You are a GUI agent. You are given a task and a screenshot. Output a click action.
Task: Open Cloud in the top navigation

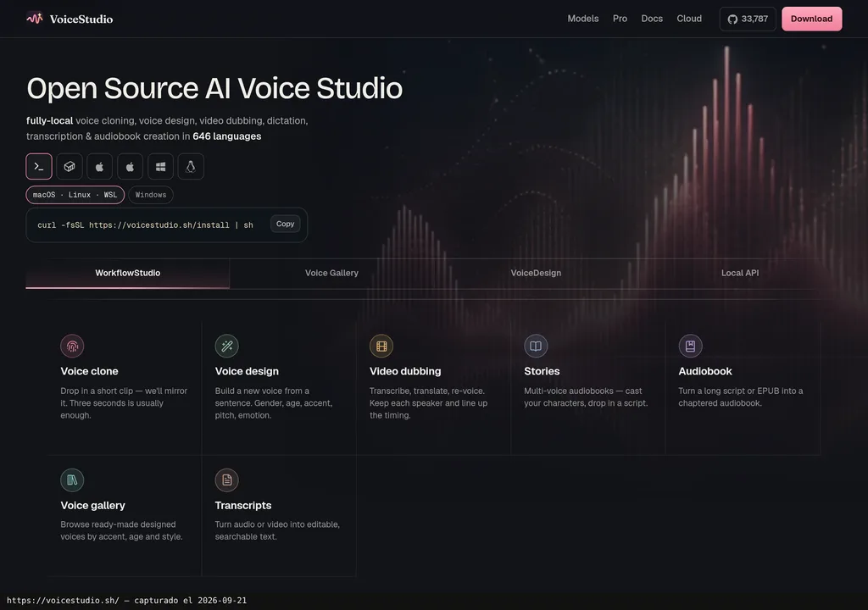click(x=689, y=19)
